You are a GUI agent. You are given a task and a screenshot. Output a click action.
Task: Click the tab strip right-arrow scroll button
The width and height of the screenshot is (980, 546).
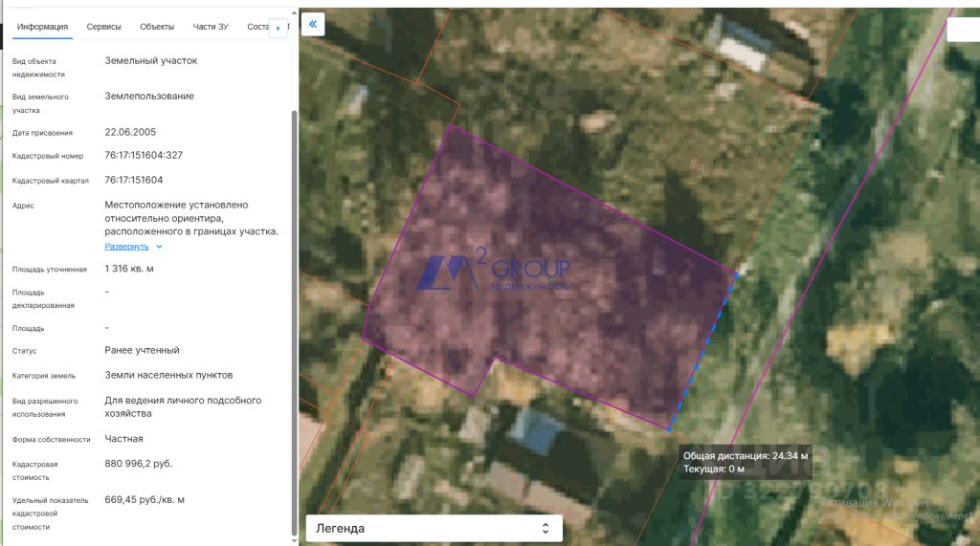pyautogui.click(x=278, y=28)
